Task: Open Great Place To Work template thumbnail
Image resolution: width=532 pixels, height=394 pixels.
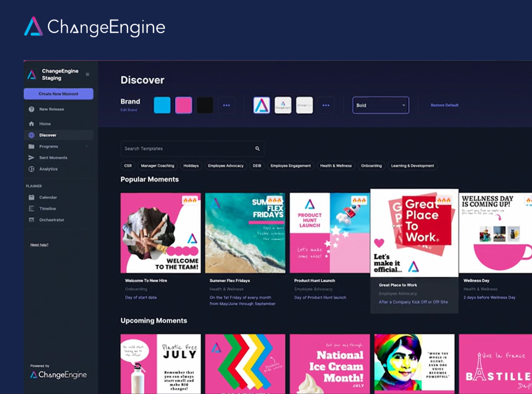Action: tap(414, 233)
